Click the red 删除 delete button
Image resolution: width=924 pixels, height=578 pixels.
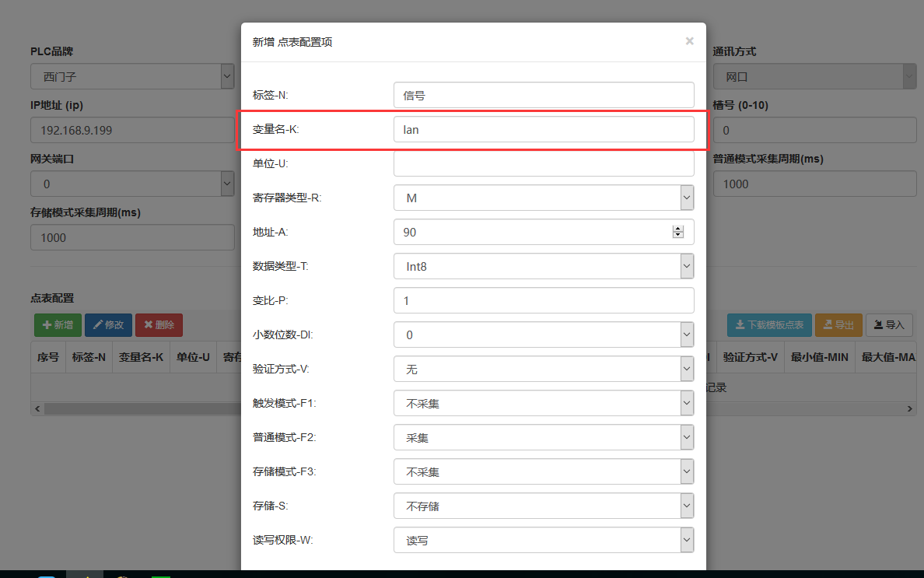159,325
